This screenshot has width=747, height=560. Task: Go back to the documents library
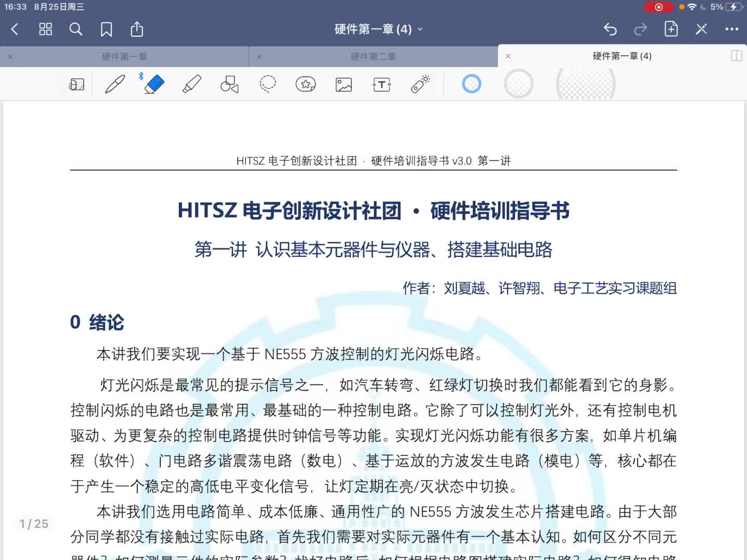pyautogui.click(x=15, y=30)
